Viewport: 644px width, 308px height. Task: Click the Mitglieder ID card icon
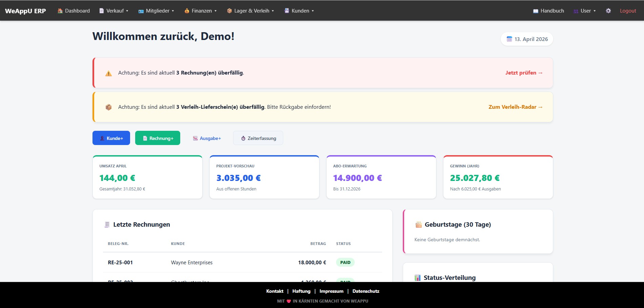[141, 11]
